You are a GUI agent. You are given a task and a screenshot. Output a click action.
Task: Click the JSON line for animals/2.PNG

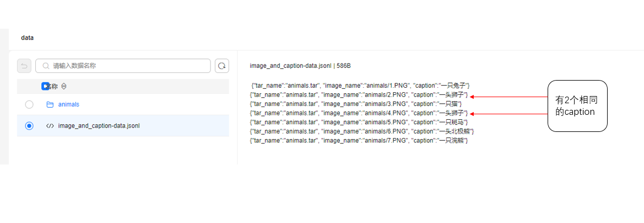pos(359,94)
